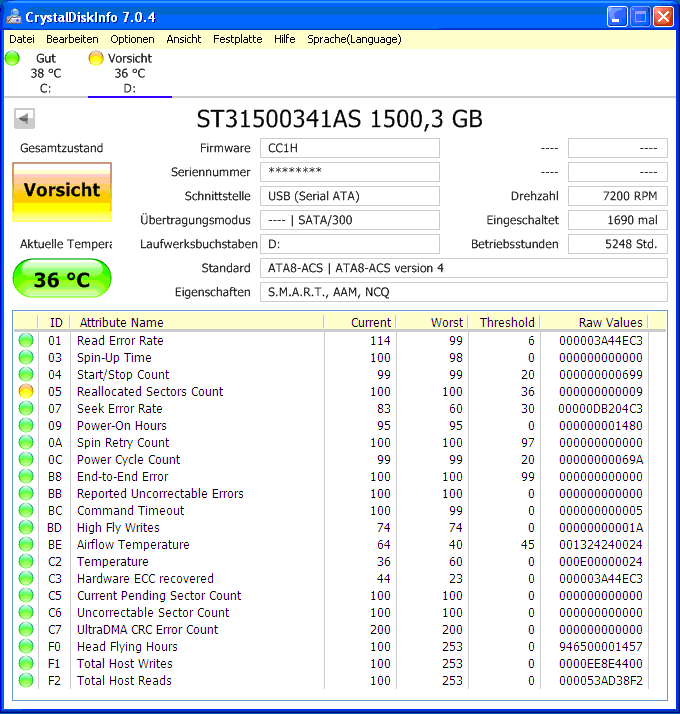Click the Standard field ATA8-ACS
680x714 pixels.
tap(464, 268)
